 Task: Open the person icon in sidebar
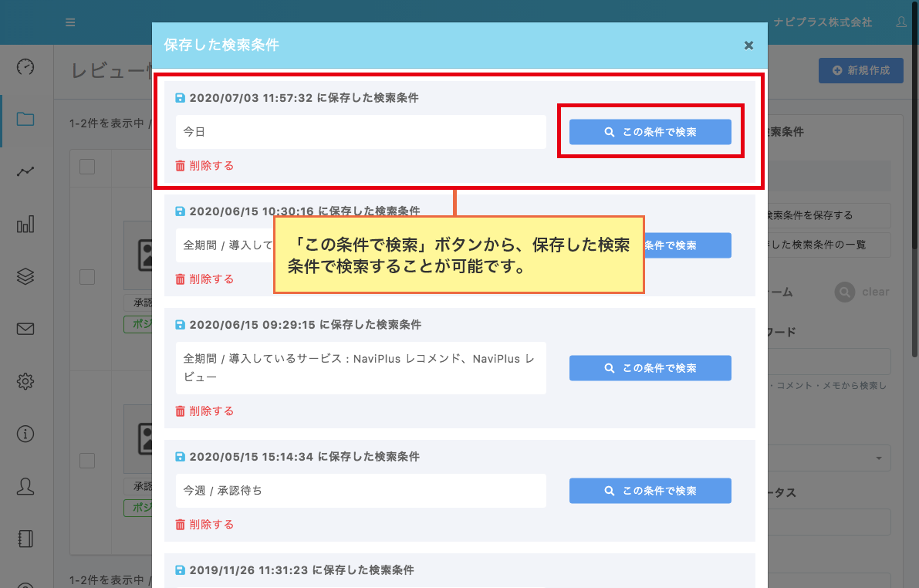[x=25, y=486]
